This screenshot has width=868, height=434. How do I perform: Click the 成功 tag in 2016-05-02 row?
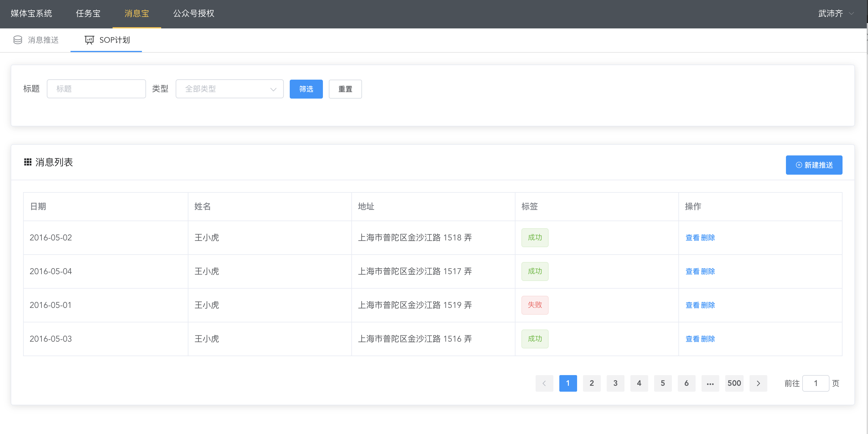[x=535, y=238]
